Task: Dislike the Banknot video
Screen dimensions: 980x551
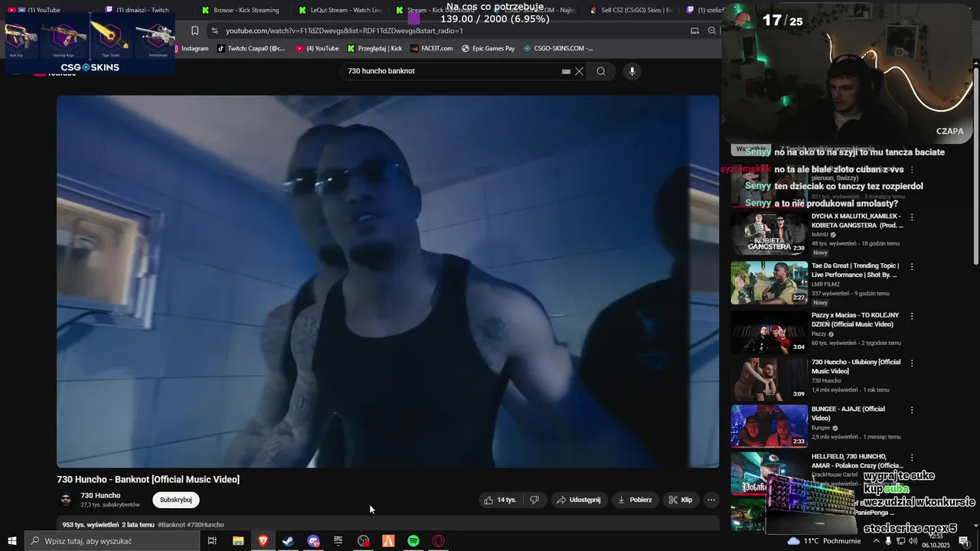Action: pos(534,500)
